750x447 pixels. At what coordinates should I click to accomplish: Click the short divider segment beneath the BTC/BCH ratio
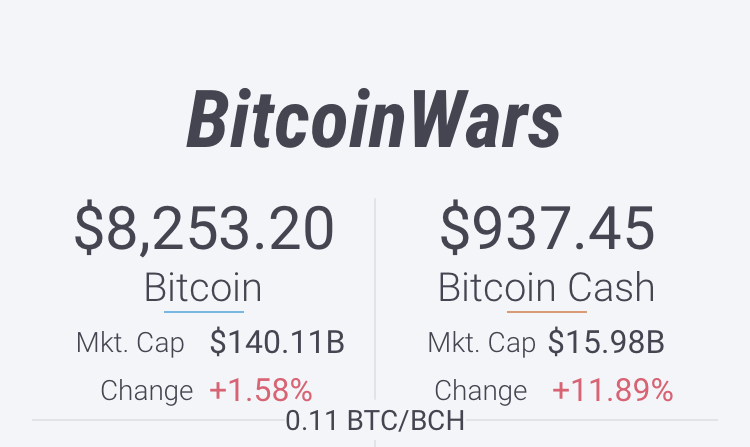point(375,441)
